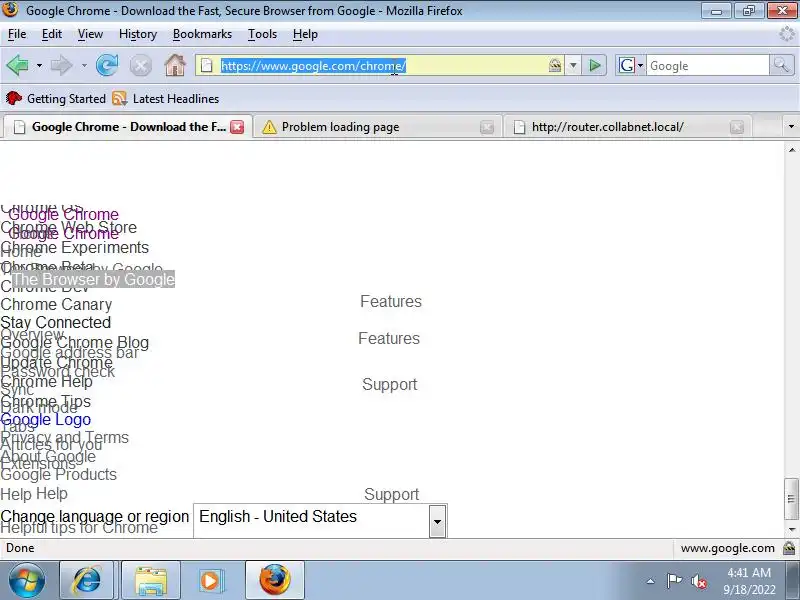Click the Support text below Features
The width and height of the screenshot is (800, 600).
click(389, 384)
